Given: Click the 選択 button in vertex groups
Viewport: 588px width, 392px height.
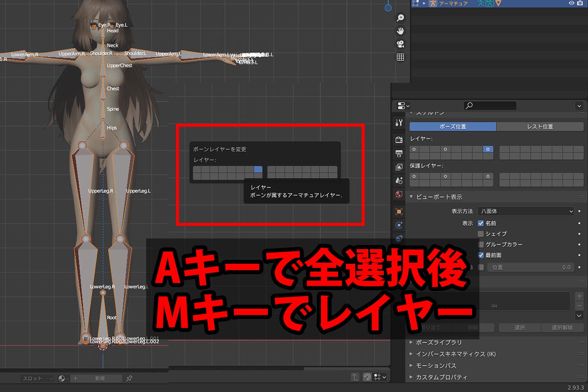Looking at the screenshot, I should click(519, 327).
